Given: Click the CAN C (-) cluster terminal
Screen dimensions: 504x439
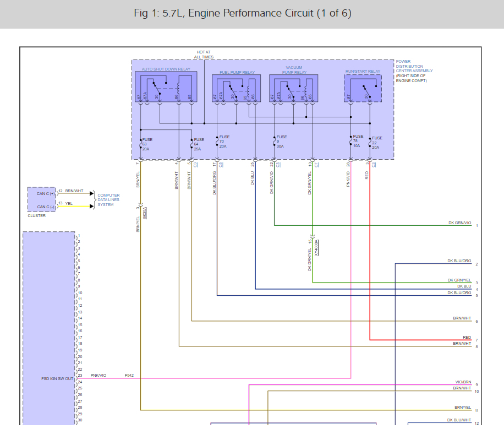Looking at the screenshot, I should pos(45,207).
